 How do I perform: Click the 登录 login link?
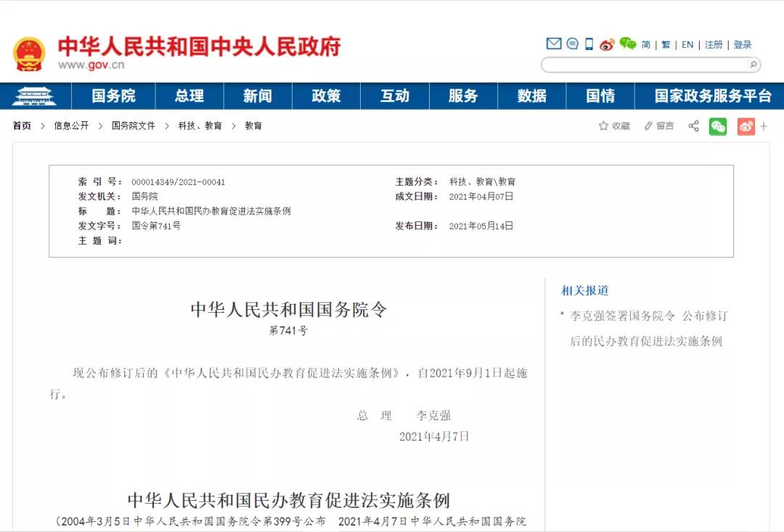(743, 45)
